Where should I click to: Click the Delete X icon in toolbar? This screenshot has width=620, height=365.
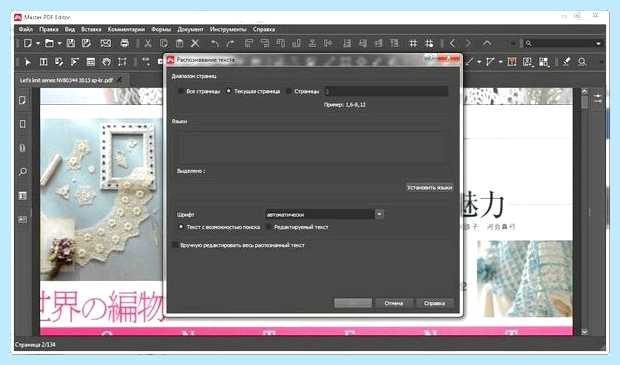(195, 43)
